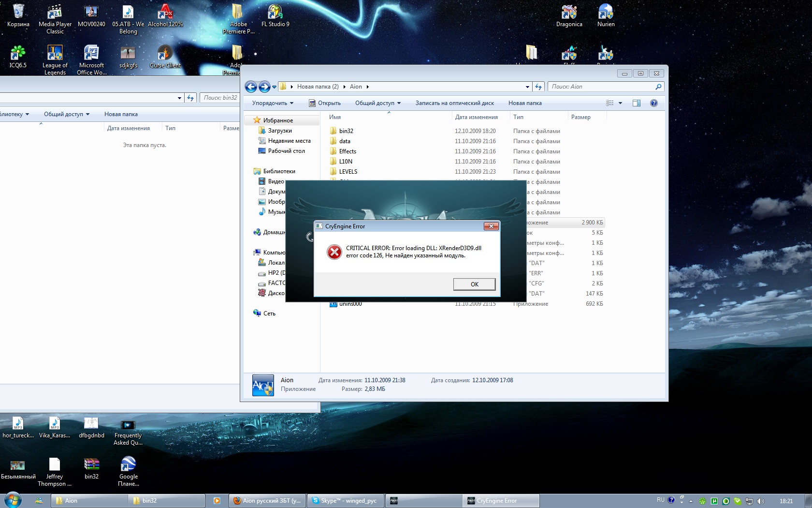Switch to Skype taskbar button

[x=345, y=501]
